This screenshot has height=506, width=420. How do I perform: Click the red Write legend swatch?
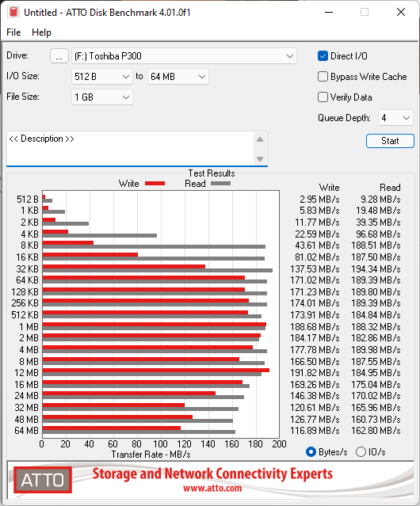(x=155, y=183)
